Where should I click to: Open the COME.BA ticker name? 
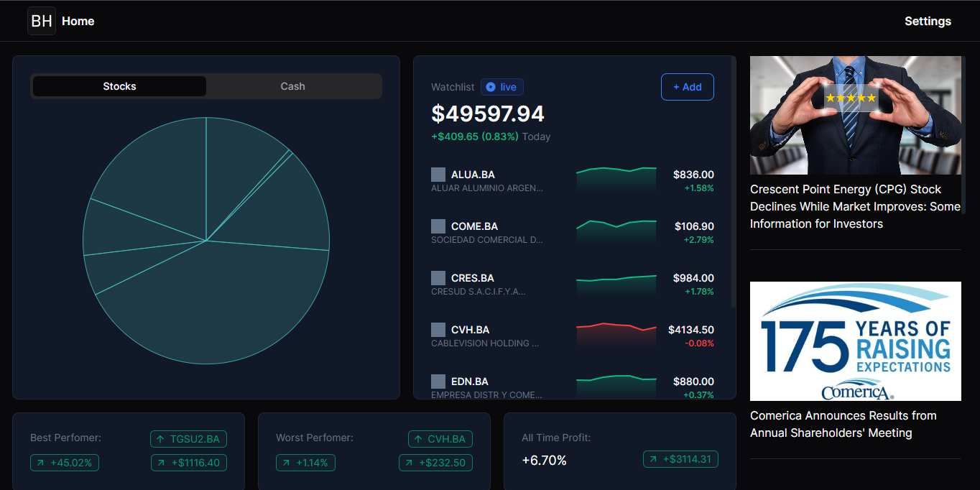(474, 226)
